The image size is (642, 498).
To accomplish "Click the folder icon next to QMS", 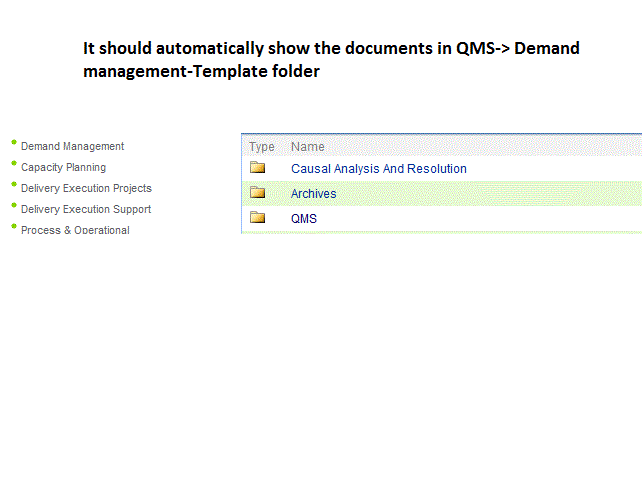I will [258, 217].
